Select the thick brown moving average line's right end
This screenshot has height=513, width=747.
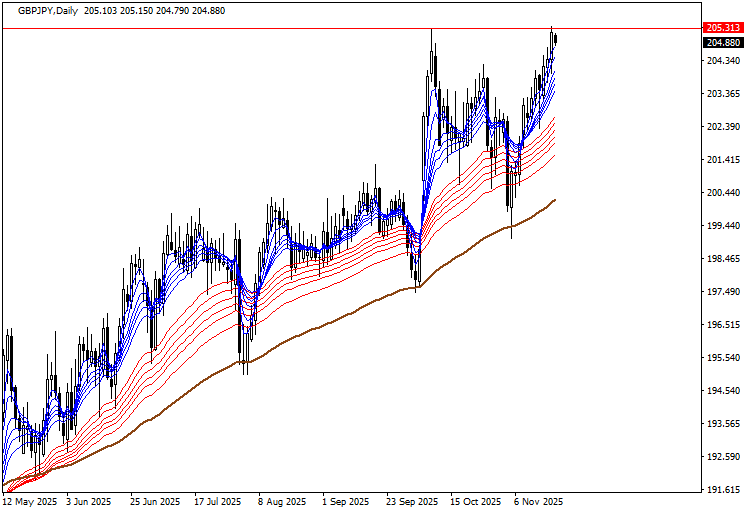click(x=554, y=200)
